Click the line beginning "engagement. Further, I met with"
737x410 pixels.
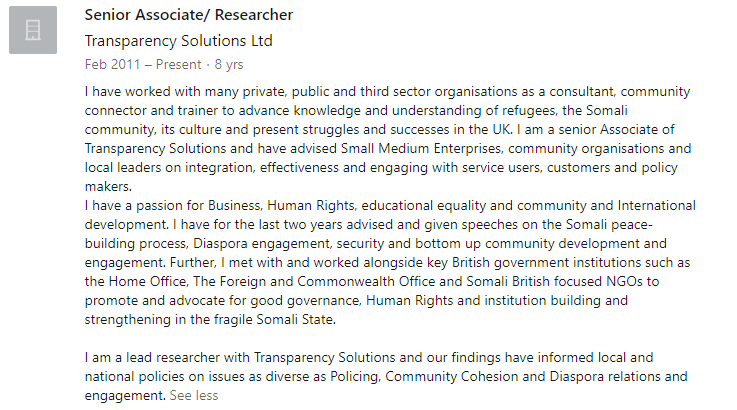(387, 262)
